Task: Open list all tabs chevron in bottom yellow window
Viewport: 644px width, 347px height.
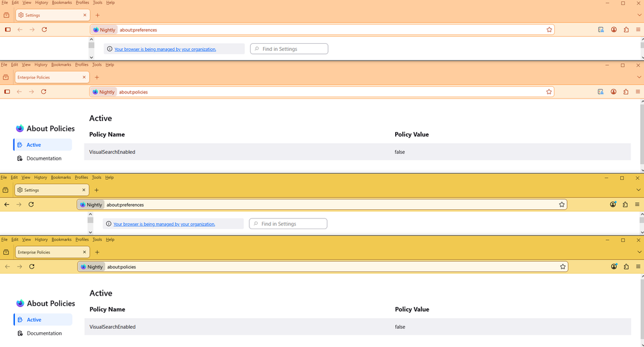Action: pos(639,252)
